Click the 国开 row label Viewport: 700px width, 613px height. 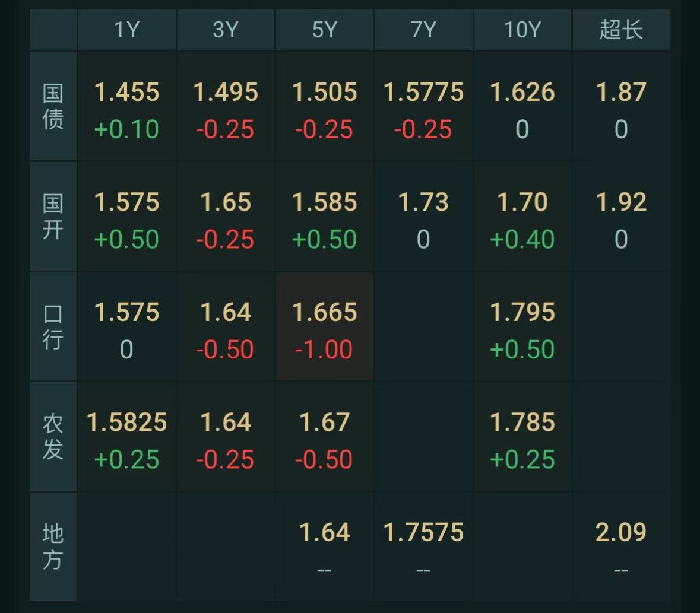[x=53, y=217]
